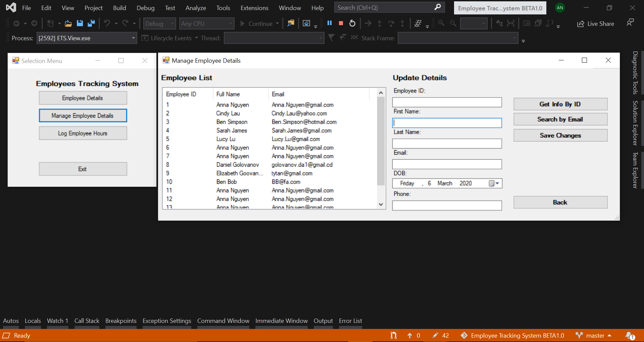Open the Debug menu
The height and width of the screenshot is (342, 644).
click(145, 8)
